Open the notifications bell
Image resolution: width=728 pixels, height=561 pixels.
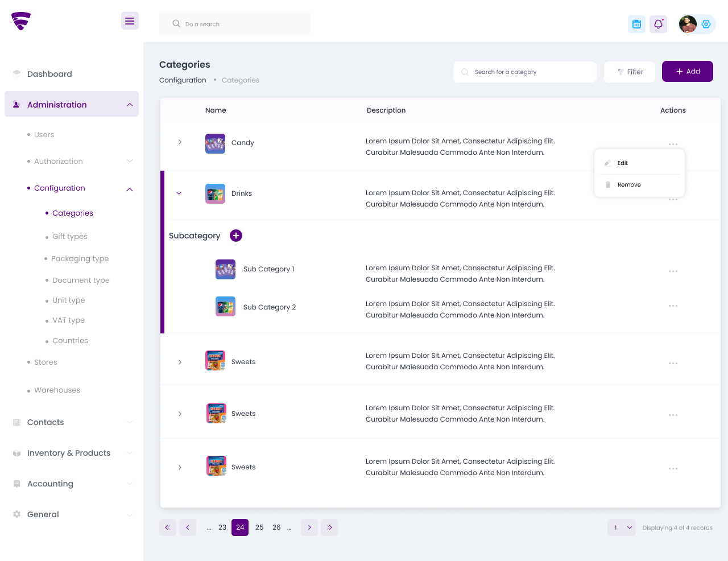(x=658, y=24)
